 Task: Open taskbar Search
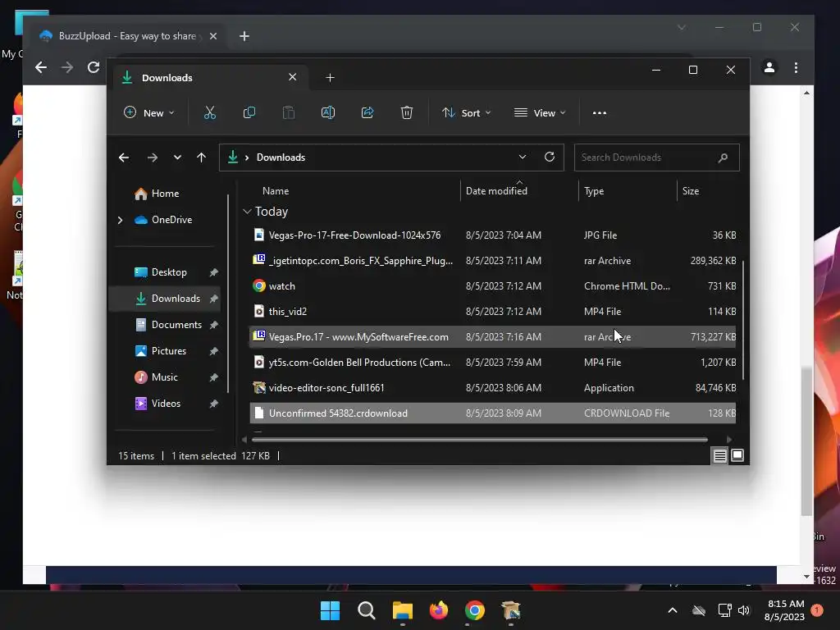[x=367, y=610]
